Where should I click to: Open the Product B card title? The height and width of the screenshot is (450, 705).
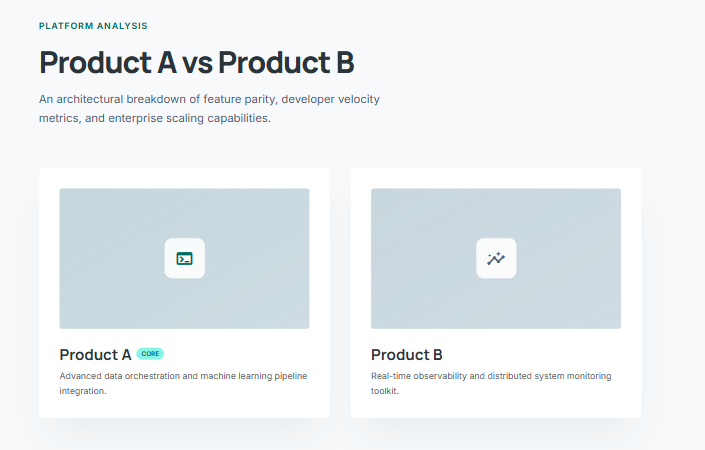click(406, 355)
